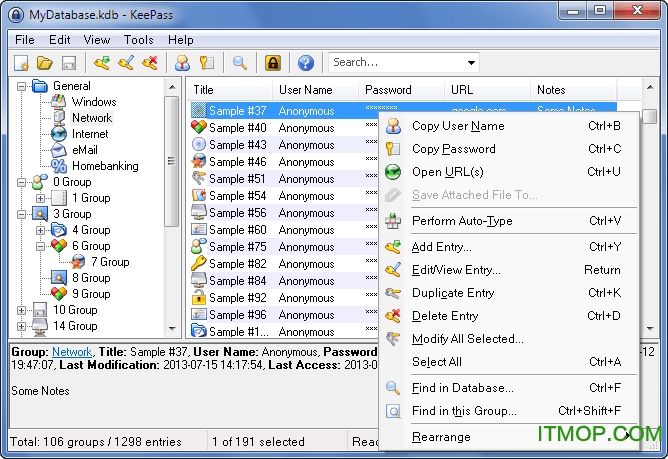Lock workspace with the padlock icon
The image size is (668, 459).
point(273,63)
